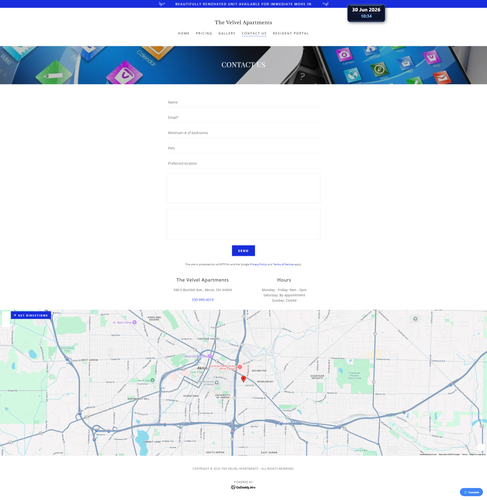Click the Contact Us hero banner heading

click(243, 65)
